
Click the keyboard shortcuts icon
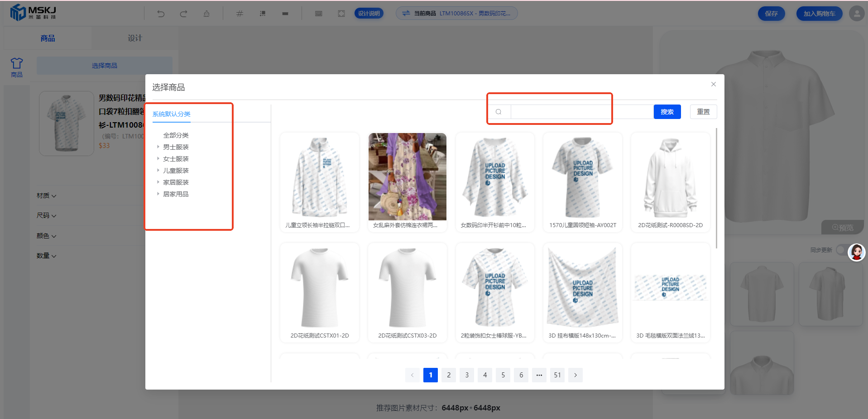pyautogui.click(x=319, y=14)
